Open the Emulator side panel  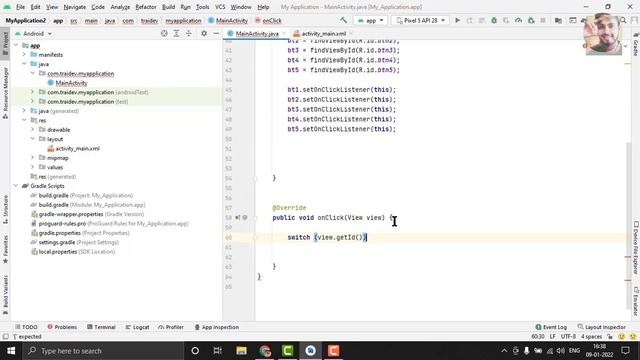point(636,301)
